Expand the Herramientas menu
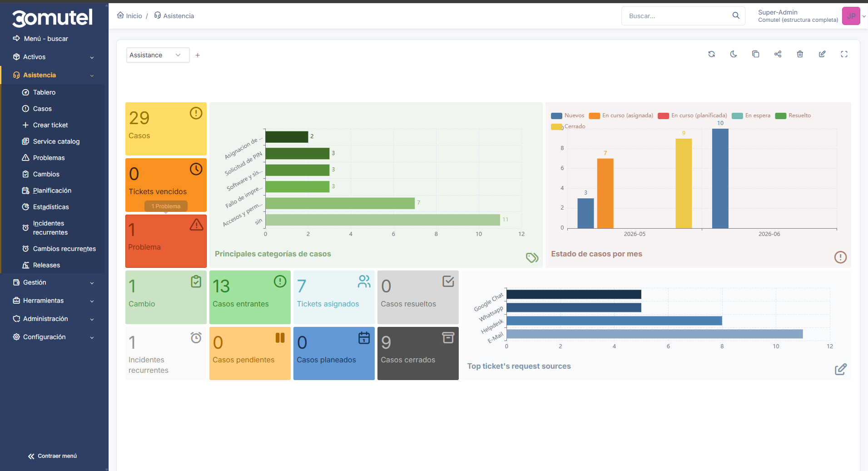 click(x=54, y=301)
